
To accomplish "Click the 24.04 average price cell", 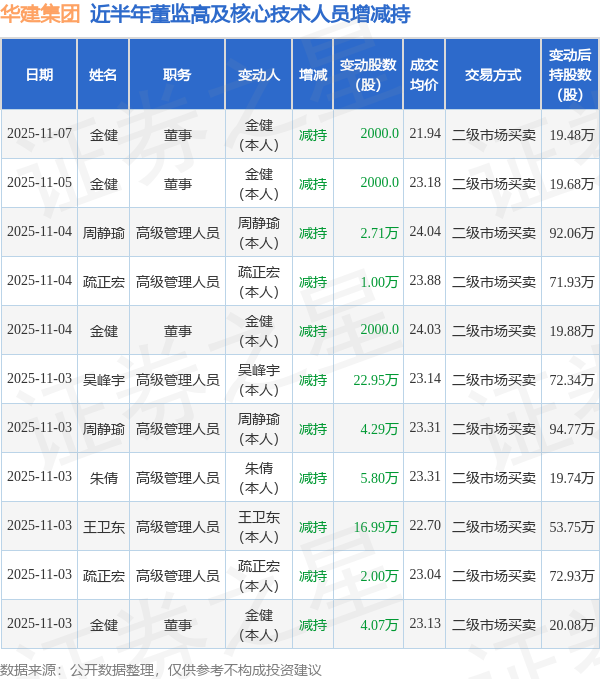I will (x=425, y=231).
